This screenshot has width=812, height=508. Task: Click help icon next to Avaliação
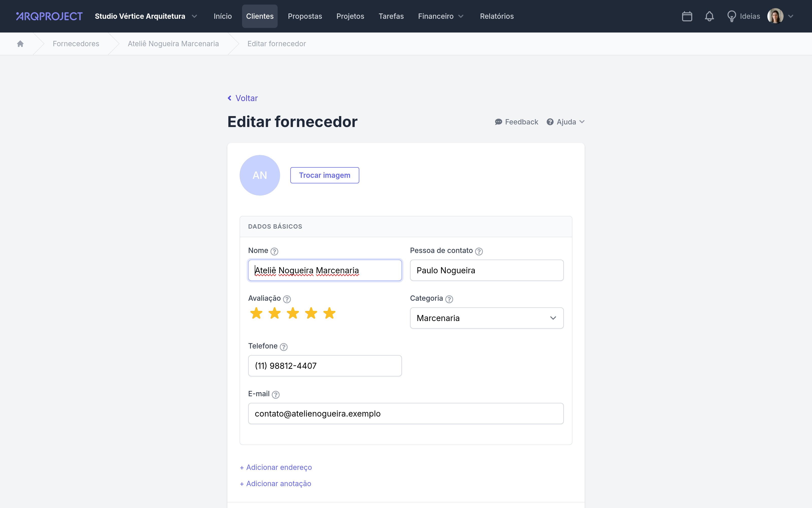287,299
